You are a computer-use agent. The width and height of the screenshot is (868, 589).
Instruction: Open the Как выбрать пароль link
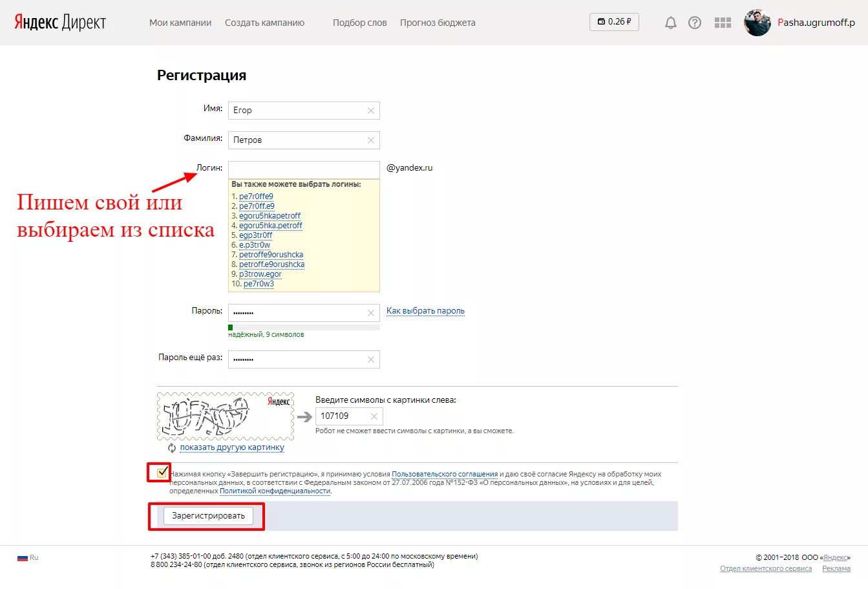pos(425,311)
